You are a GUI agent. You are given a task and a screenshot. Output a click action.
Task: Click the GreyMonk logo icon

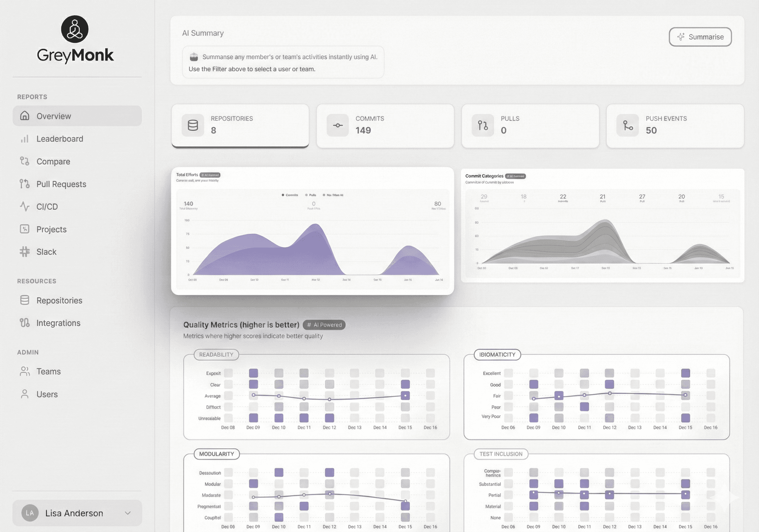coord(75,29)
